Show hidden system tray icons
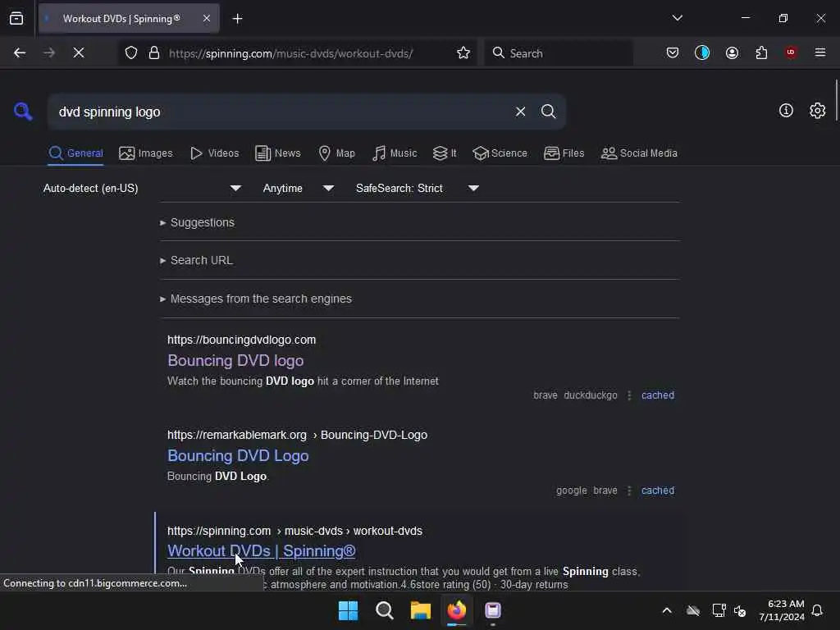Screen dimensions: 840x630 667,610
